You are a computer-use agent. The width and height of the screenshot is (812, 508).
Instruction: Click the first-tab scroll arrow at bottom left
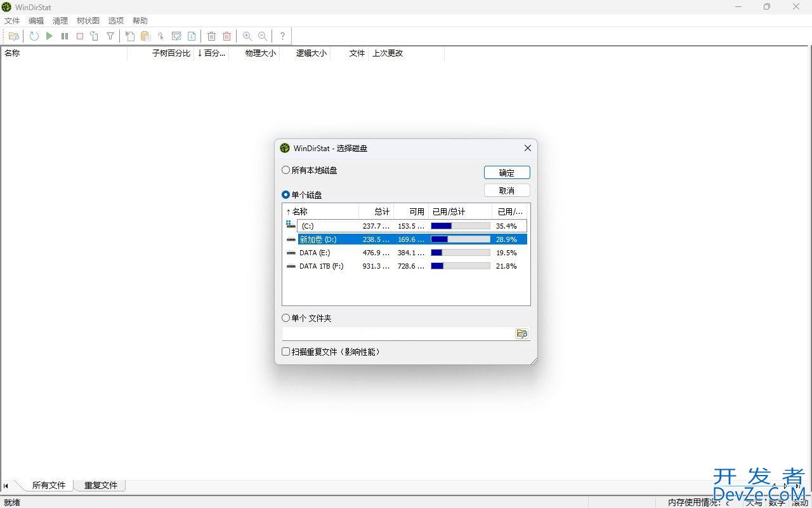click(6, 486)
